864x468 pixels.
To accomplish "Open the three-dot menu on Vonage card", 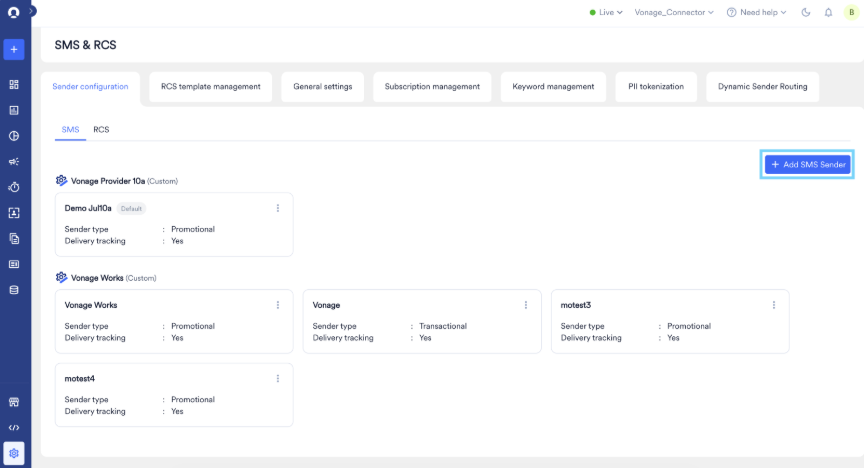I will click(526, 305).
